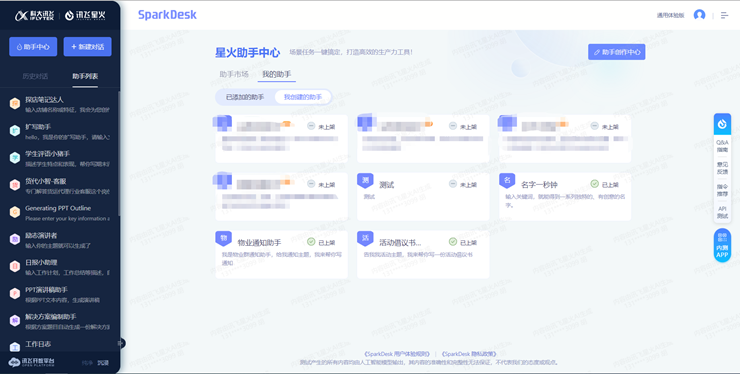Start a new chat with 新建对话
The width and height of the screenshot is (740, 374).
87,47
